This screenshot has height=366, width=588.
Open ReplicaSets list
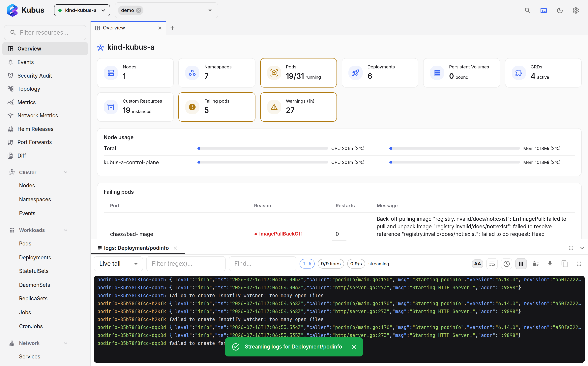(33, 298)
